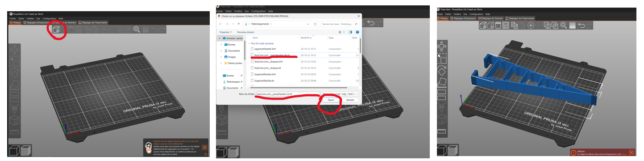Viewport: 644px width, 161px height.
Task: Click Up arrow in file dialog navigation
Action: [x=238, y=24]
